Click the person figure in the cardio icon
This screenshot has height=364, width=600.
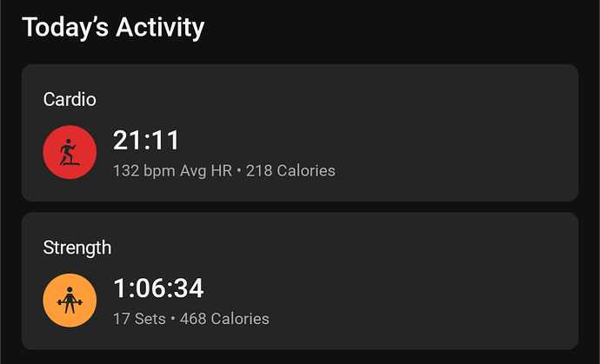(x=68, y=150)
